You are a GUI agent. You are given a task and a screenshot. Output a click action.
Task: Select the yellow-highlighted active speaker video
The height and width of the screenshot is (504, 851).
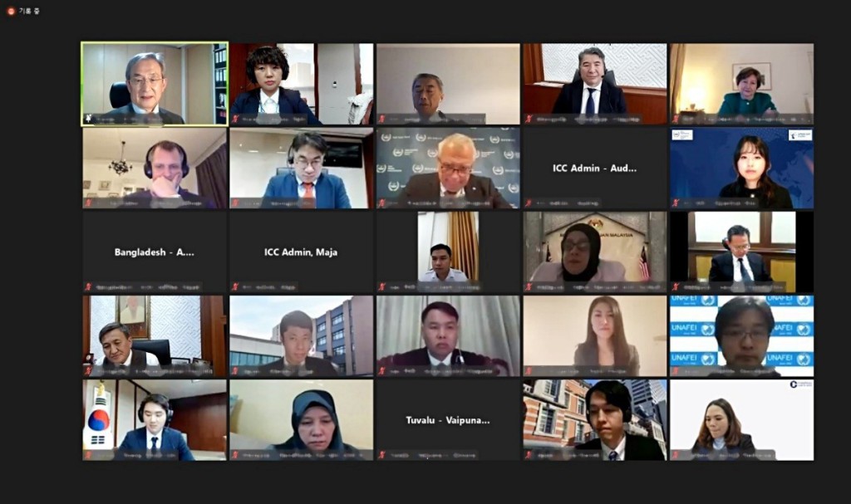155,84
